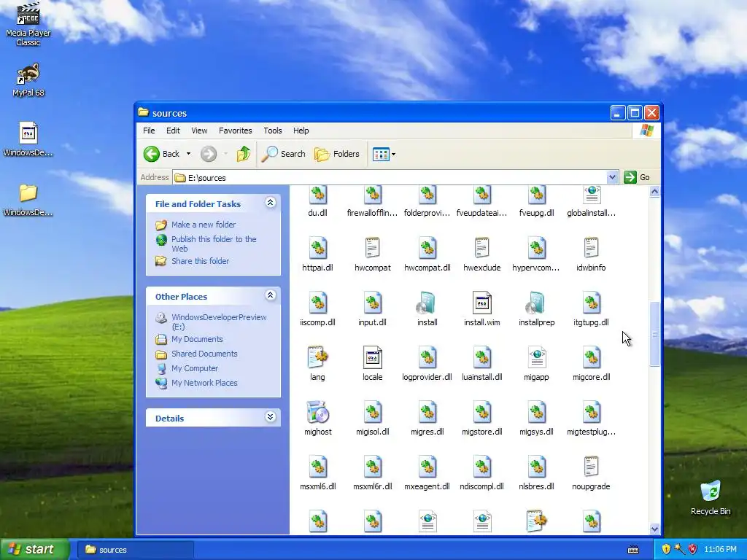Select the itgtupg.dll file

(x=591, y=309)
